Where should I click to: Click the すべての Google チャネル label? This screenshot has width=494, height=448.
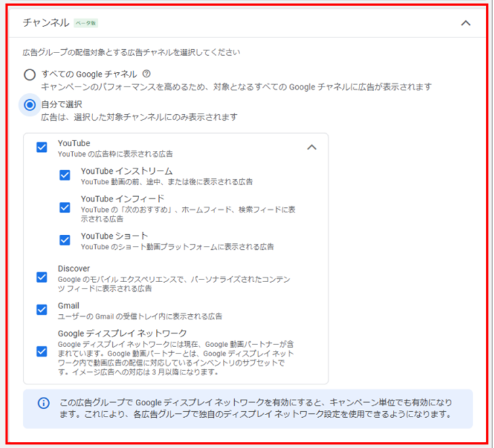tap(89, 74)
